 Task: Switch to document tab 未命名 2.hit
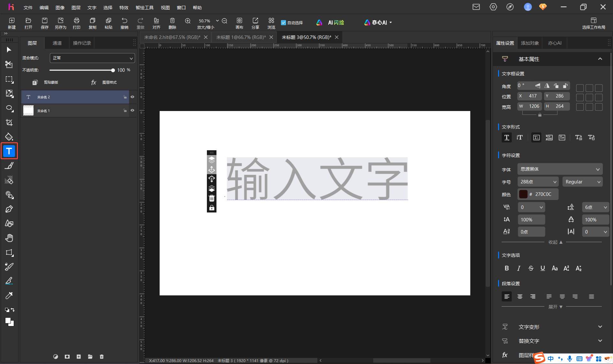tap(172, 37)
